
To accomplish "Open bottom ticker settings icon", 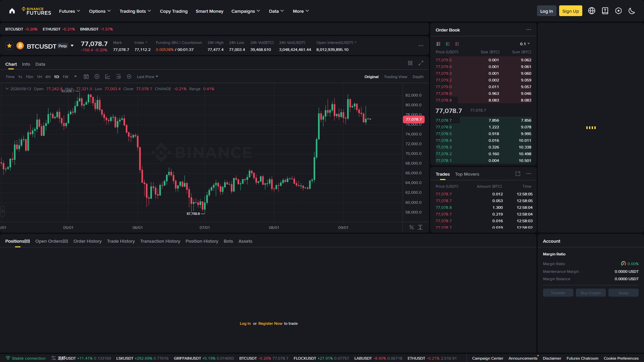I will coord(54,358).
